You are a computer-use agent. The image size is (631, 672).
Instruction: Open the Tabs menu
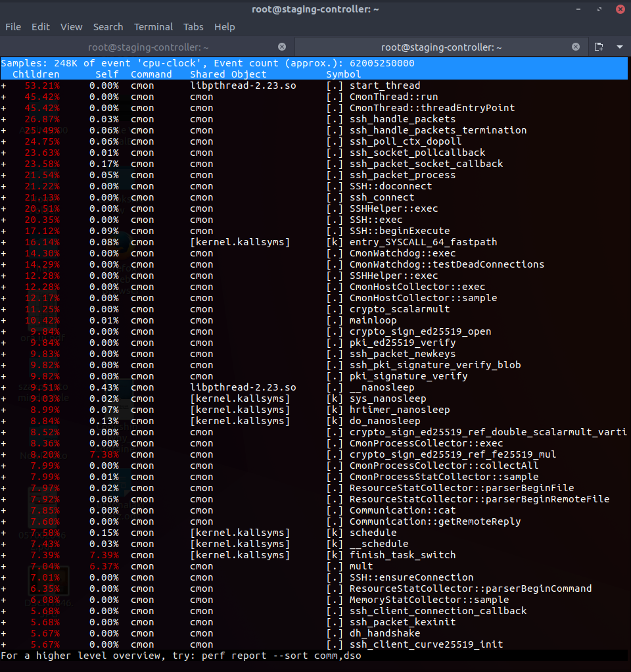pyautogui.click(x=193, y=27)
